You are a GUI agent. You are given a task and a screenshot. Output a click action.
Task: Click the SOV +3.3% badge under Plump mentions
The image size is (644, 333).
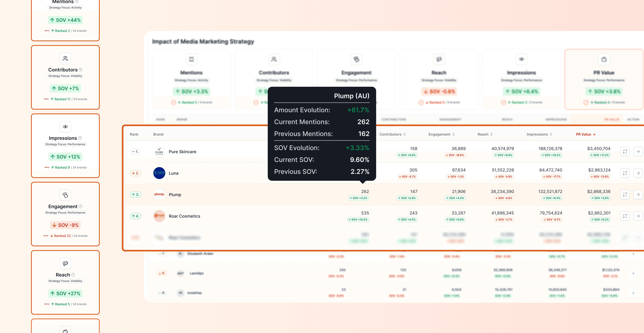click(359, 198)
